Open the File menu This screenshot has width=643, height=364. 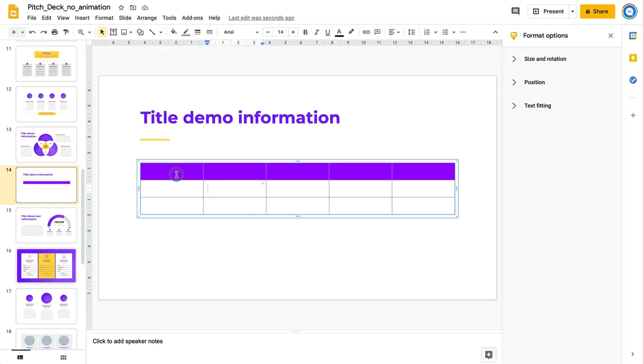tap(32, 18)
